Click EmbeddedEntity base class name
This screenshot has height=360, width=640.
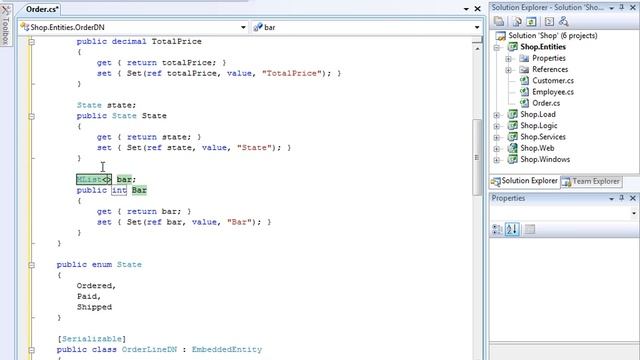tap(227, 349)
